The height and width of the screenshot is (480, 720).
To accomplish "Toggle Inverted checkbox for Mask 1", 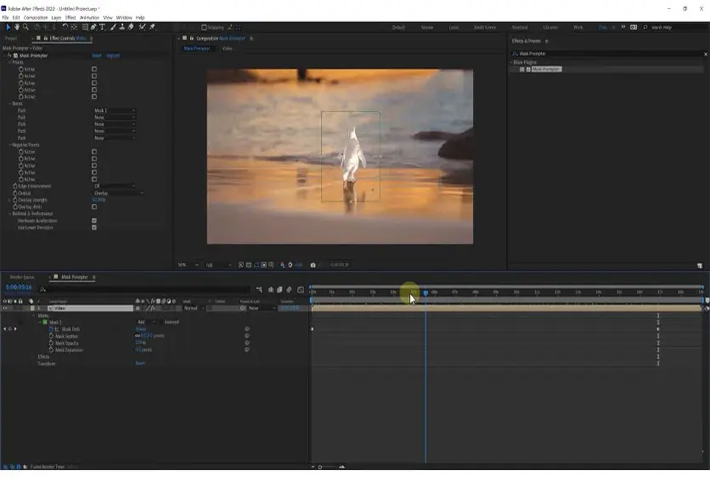I will click(x=161, y=322).
